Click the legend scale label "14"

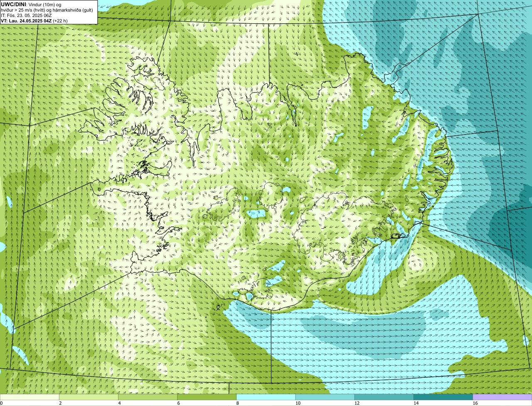[x=416, y=403]
